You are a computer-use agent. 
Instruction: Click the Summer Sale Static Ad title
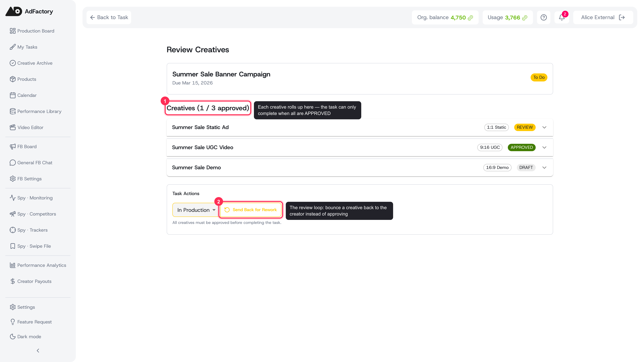click(200, 127)
